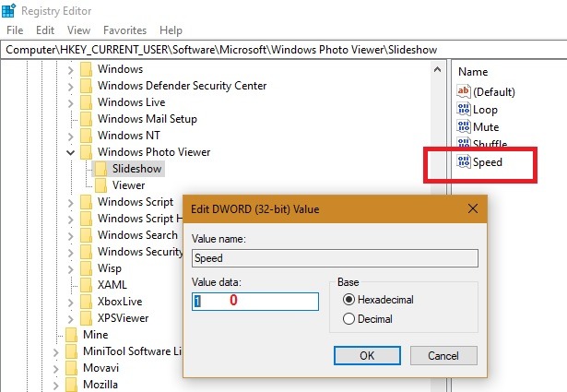Click the Movavi folder icon
The image size is (567, 392).
pos(72,369)
